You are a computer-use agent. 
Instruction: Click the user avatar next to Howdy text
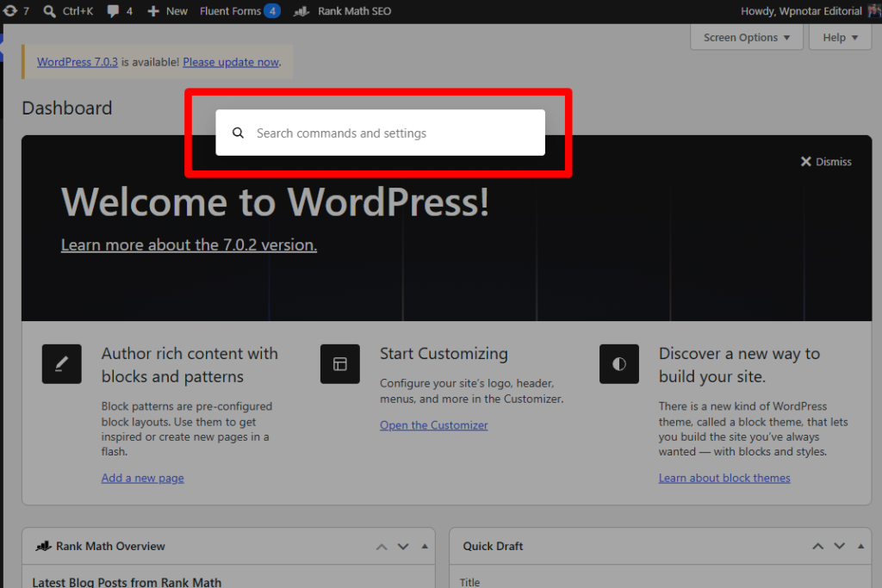pyautogui.click(x=875, y=10)
